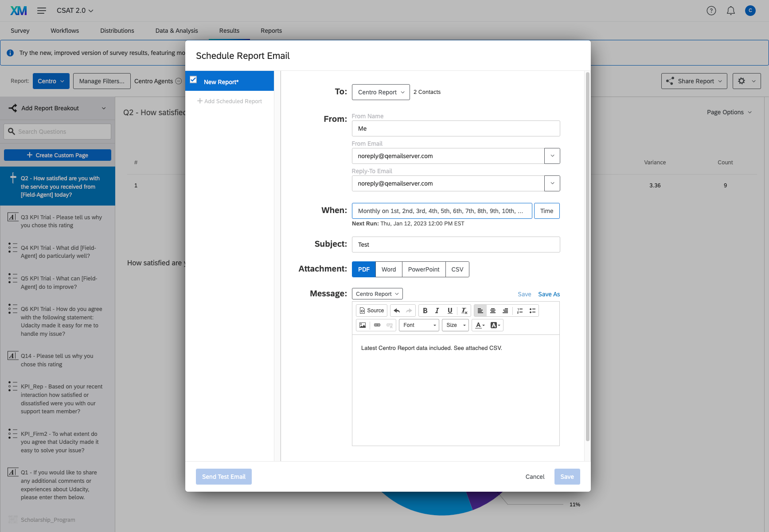The width and height of the screenshot is (769, 532).
Task: Open the CSAT 2.0 project dropdown
Action: coord(75,11)
